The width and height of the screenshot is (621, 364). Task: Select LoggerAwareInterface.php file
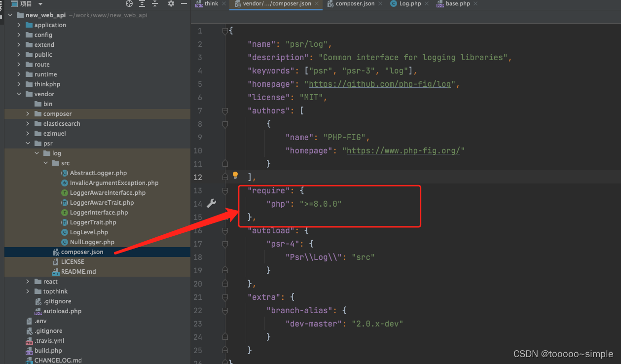pyautogui.click(x=108, y=193)
